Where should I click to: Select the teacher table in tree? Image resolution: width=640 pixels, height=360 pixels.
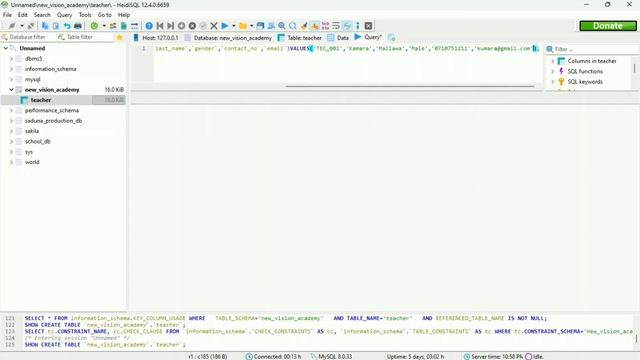coord(41,100)
